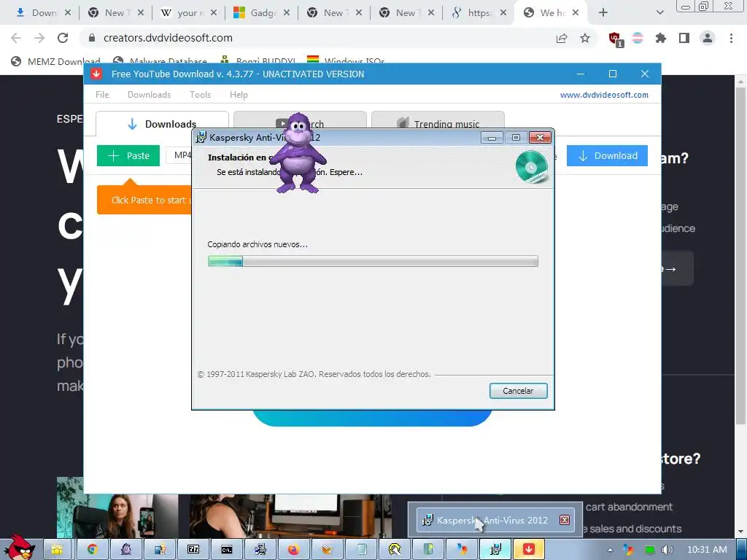The height and width of the screenshot is (560, 747).
Task: Click the transgender flag extension icon
Action: (x=638, y=38)
